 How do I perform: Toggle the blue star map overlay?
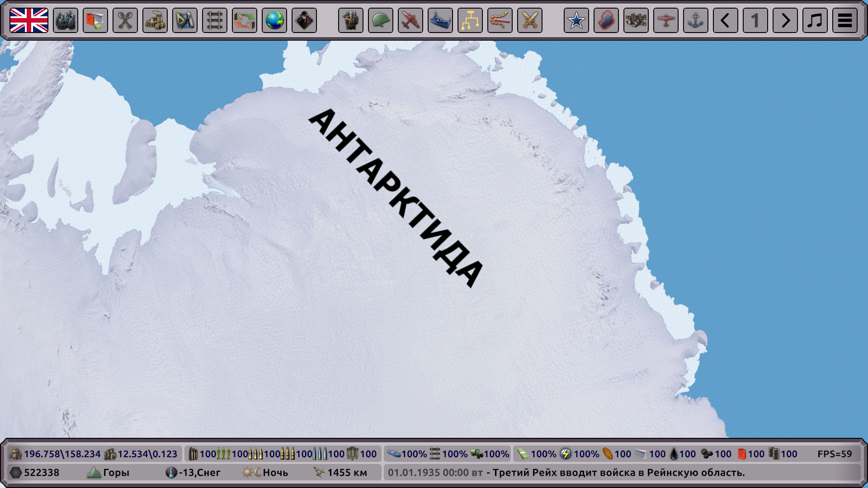[x=576, y=20]
